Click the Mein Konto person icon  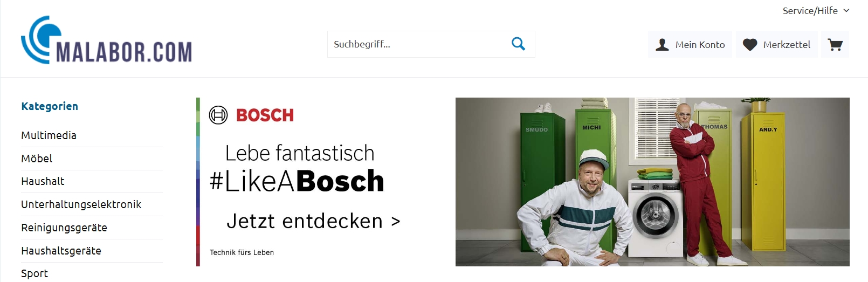(x=662, y=45)
